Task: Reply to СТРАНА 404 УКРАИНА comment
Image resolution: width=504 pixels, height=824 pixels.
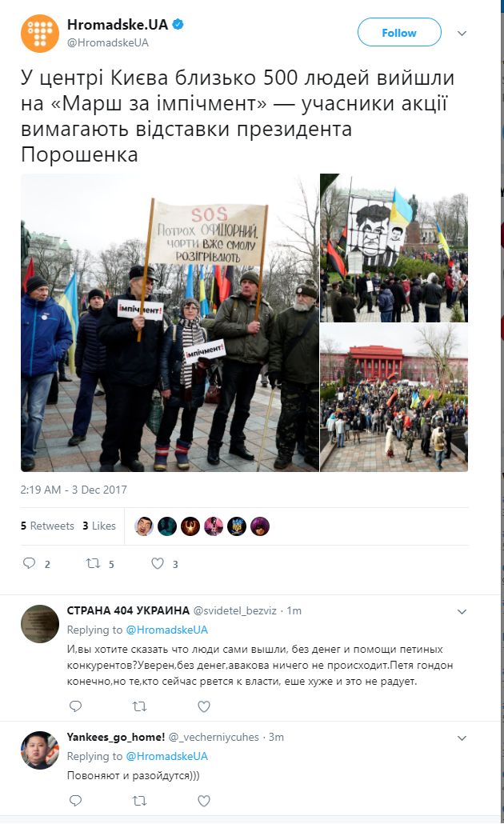Action: (76, 706)
